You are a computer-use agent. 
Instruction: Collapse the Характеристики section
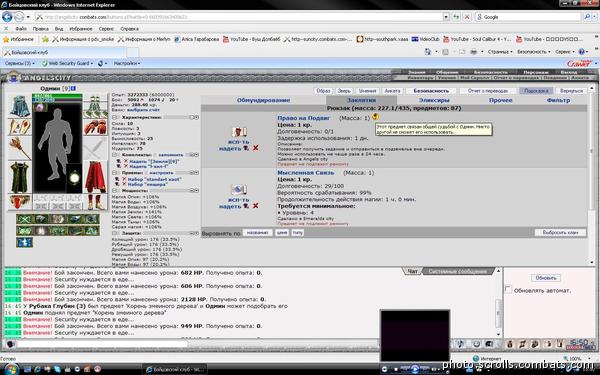coord(115,117)
